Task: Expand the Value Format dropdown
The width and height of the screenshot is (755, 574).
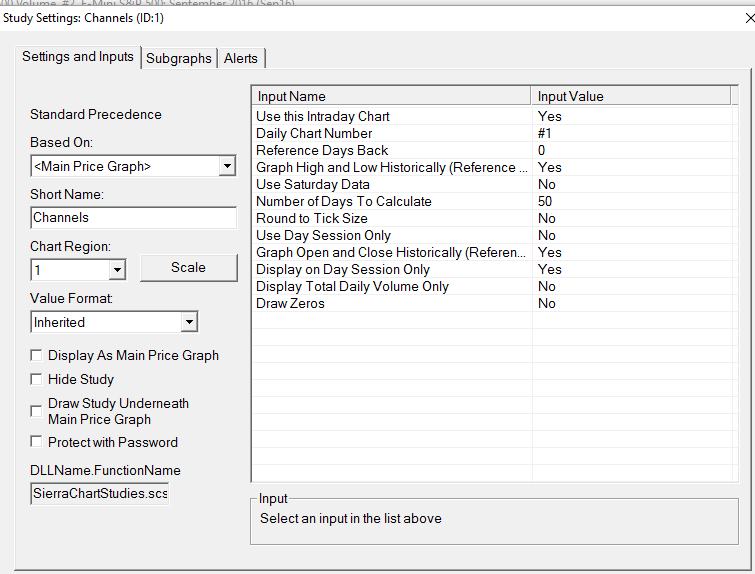Action: [189, 322]
